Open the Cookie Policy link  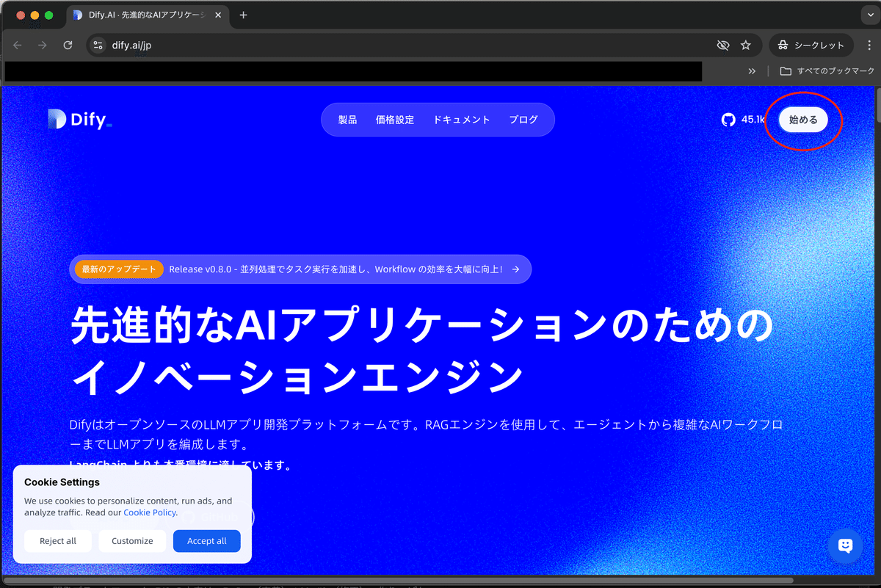tap(150, 512)
